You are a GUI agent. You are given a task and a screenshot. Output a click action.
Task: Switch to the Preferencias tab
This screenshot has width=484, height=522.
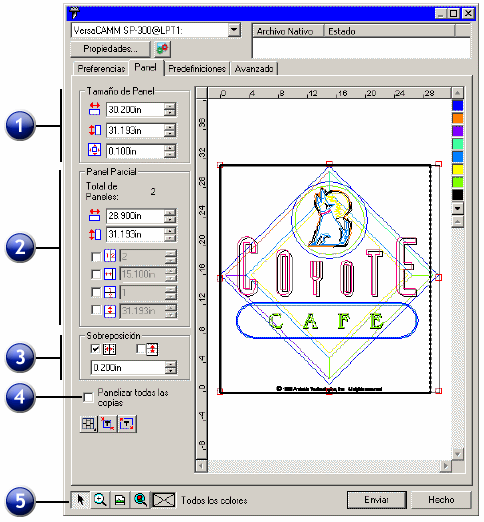101,69
